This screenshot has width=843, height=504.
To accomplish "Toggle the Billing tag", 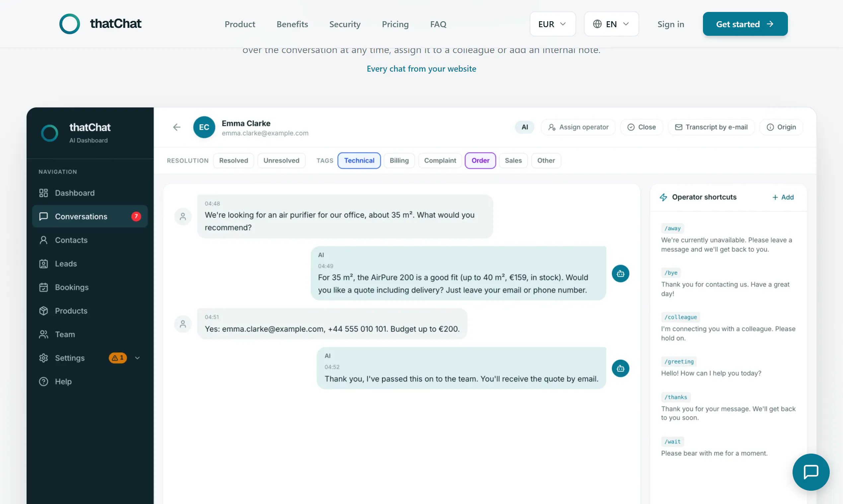I will (x=399, y=160).
